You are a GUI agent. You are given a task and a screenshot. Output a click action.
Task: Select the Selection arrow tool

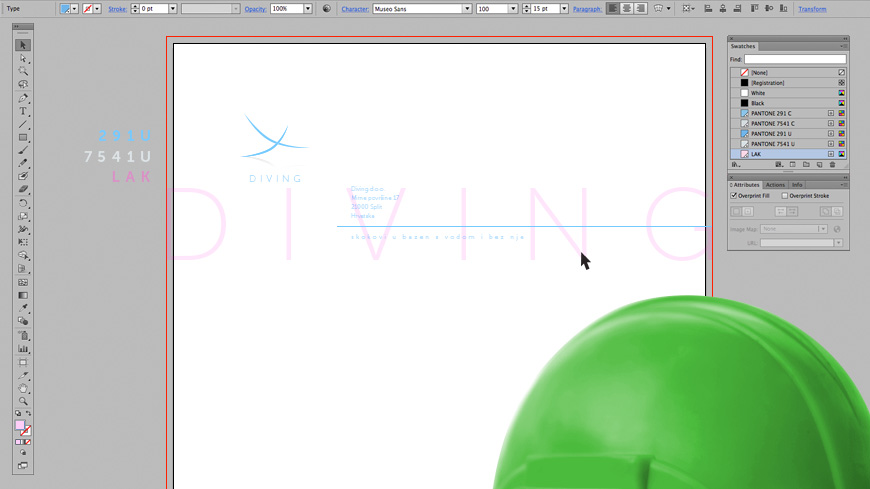click(x=23, y=45)
